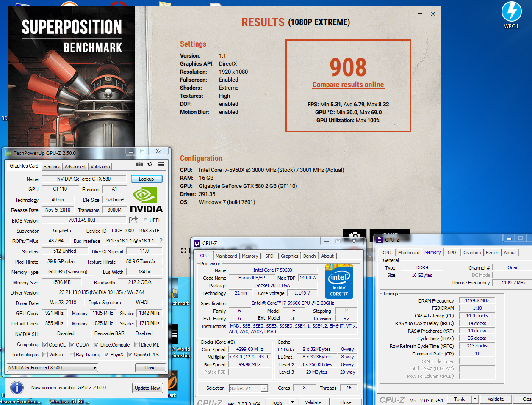The width and height of the screenshot is (532, 405).
Task: Click the GPU Clock value 921 MHz
Action: [54, 313]
